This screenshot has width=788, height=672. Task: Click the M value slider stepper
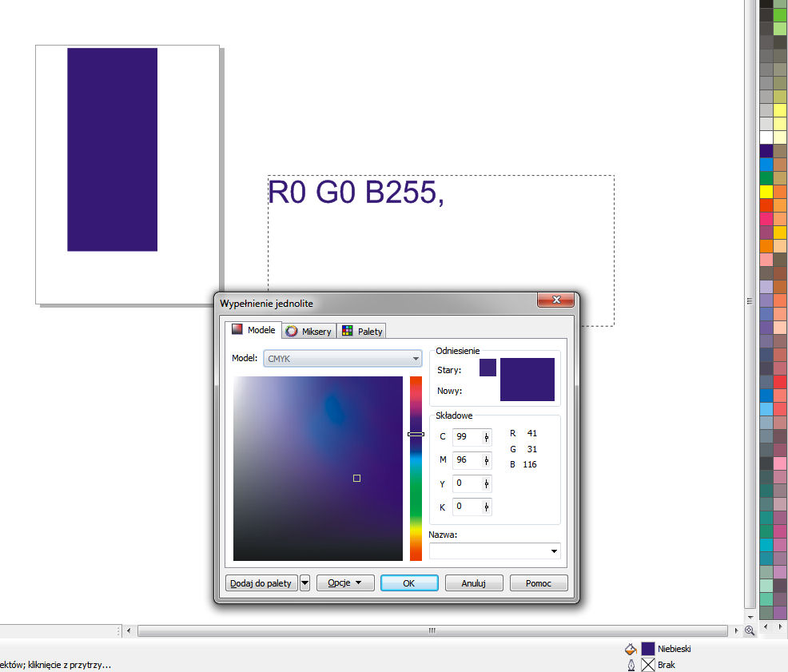tap(486, 460)
